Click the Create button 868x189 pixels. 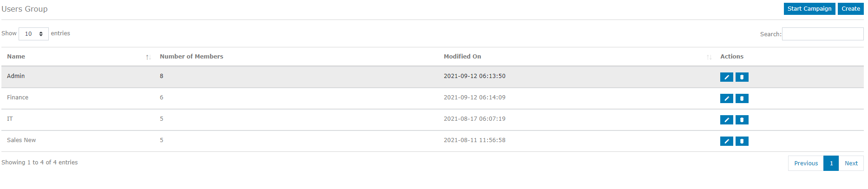click(851, 9)
